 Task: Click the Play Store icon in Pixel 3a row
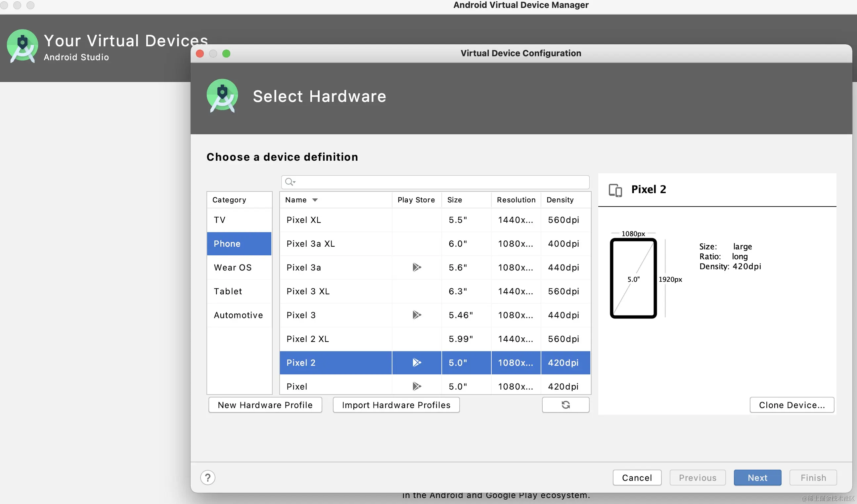417,268
